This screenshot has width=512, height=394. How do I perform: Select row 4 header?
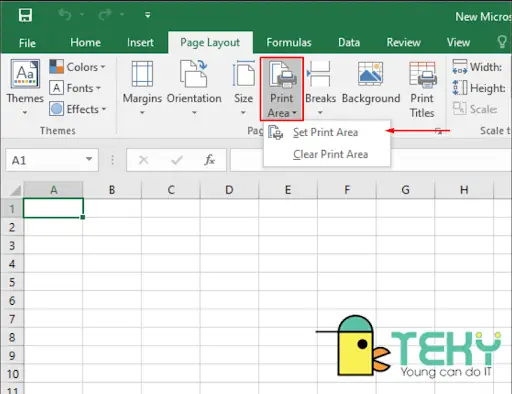tap(12, 264)
